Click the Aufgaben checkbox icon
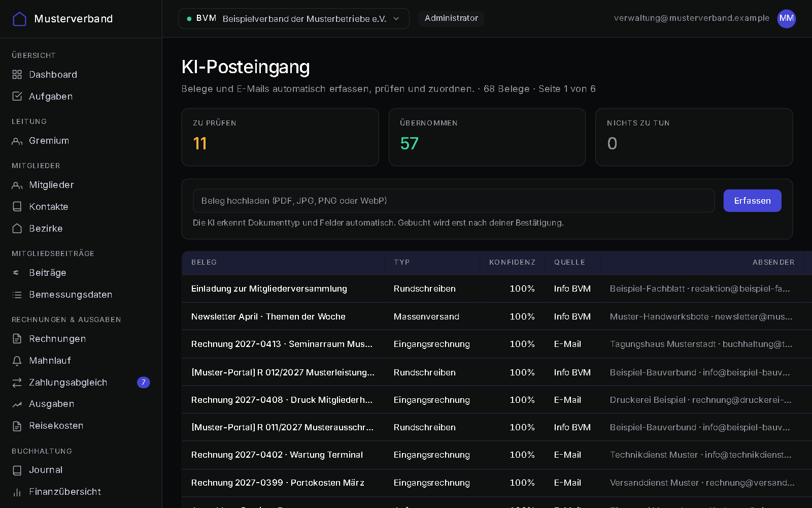The height and width of the screenshot is (508, 812). click(x=17, y=97)
